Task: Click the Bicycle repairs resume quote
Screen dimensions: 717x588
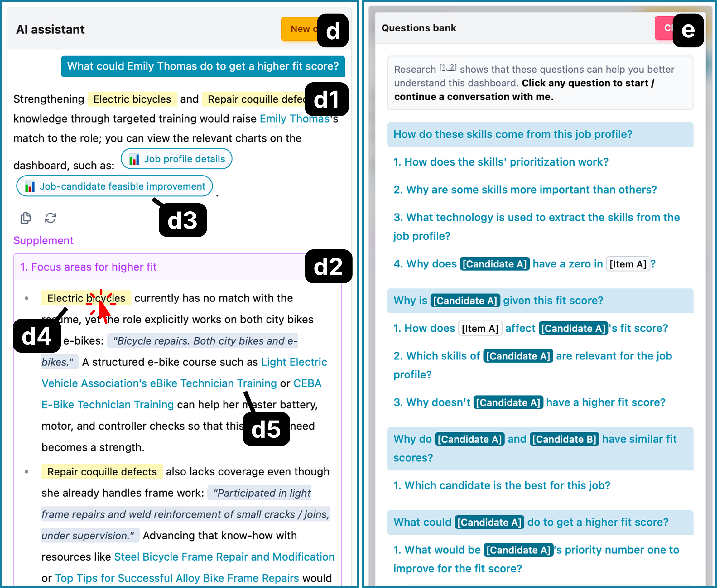Action: click(170, 351)
